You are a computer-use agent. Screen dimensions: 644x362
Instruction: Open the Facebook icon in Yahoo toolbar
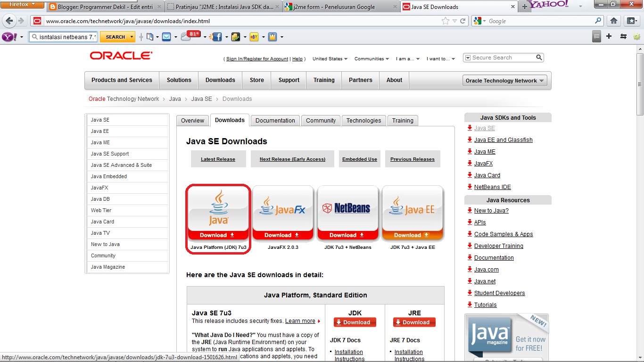pos(216,37)
